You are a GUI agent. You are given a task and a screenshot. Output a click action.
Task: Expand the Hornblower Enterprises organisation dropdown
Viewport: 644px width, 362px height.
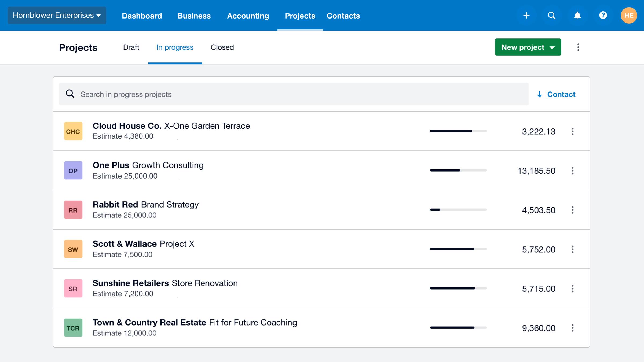click(57, 15)
